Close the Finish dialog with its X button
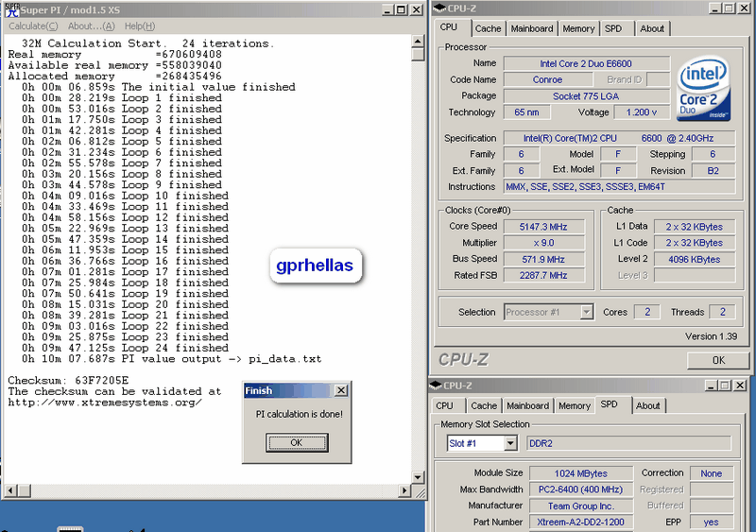This screenshot has height=532, width=756. pos(341,390)
